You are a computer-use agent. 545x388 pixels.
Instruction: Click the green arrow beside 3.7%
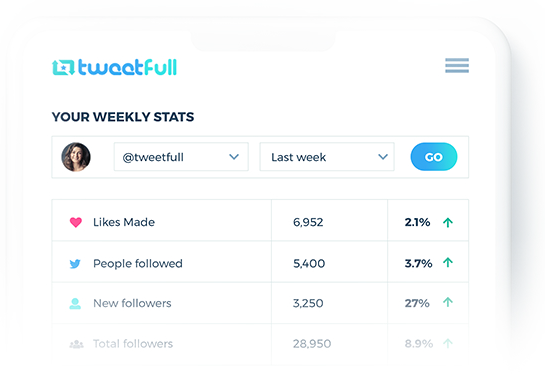point(448,262)
